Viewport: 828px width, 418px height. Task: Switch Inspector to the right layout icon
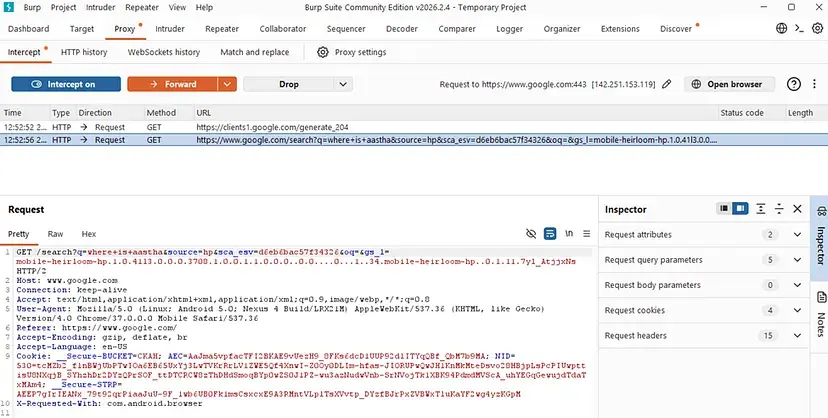click(x=740, y=208)
